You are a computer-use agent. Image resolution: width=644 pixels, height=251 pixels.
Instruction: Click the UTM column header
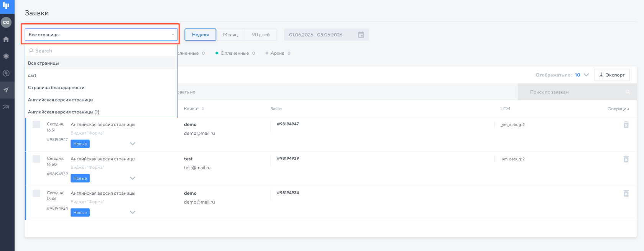pyautogui.click(x=505, y=109)
